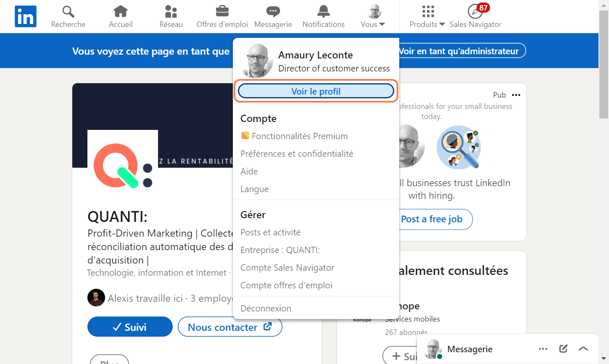Select Entreprise : QUANTI: entry
Viewport: 609px width, 364px height.
[280, 250]
